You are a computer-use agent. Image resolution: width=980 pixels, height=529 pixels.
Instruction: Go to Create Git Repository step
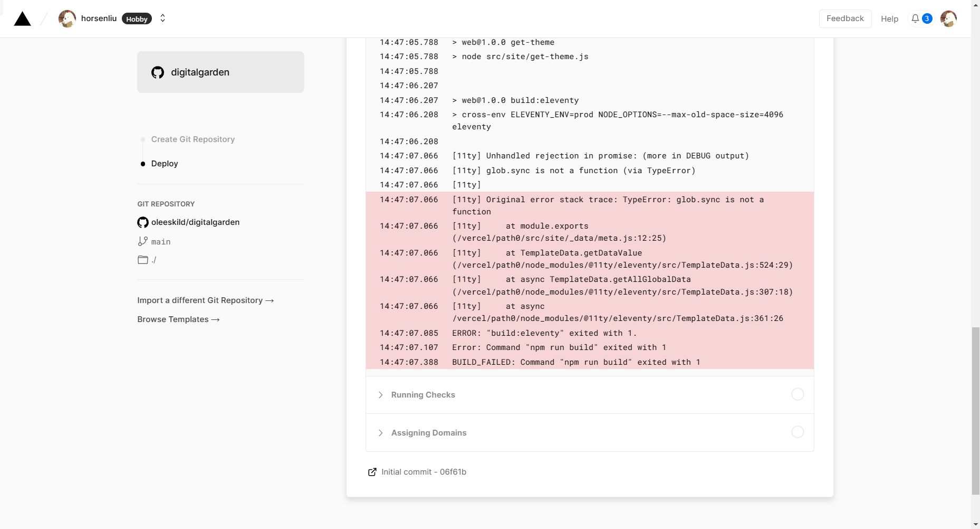pyautogui.click(x=193, y=139)
